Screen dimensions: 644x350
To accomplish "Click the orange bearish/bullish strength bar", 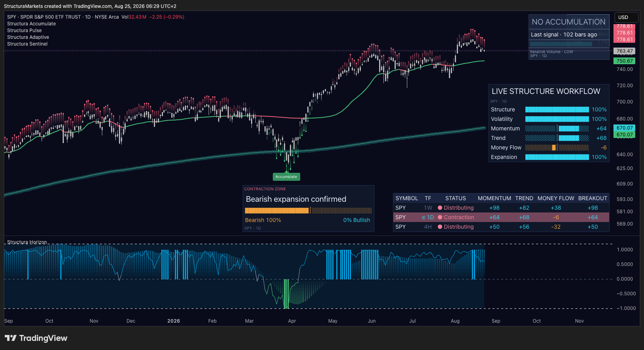I will [309, 210].
